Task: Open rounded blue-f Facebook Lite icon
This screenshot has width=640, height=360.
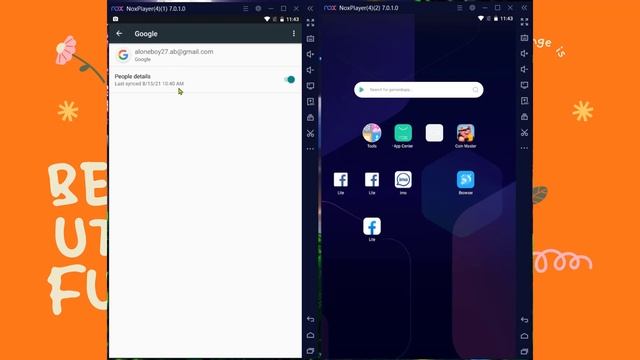Action: [x=371, y=227]
